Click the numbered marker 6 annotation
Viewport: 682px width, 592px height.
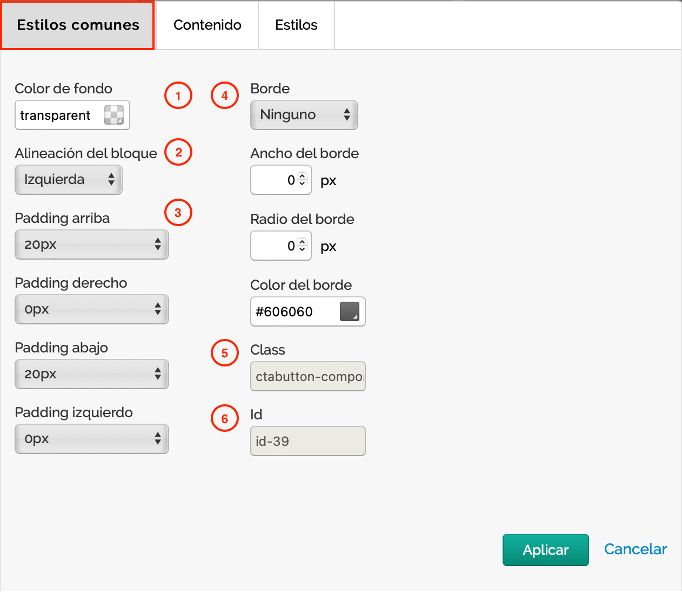coord(225,417)
